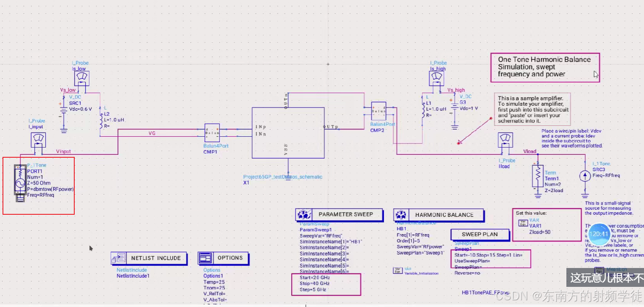Click the Start=-10 Stop=15 Step=1 line
The height and width of the screenshot is (307, 644).
(488, 255)
